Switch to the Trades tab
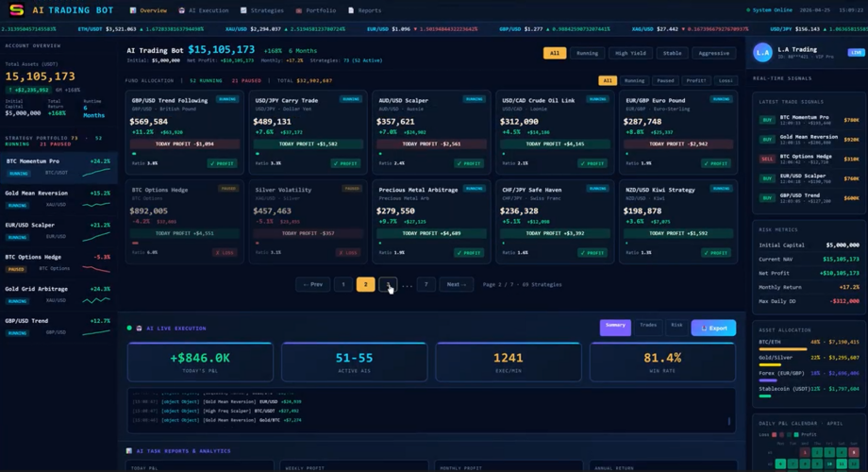Image resolution: width=868 pixels, height=472 pixels. (x=647, y=327)
